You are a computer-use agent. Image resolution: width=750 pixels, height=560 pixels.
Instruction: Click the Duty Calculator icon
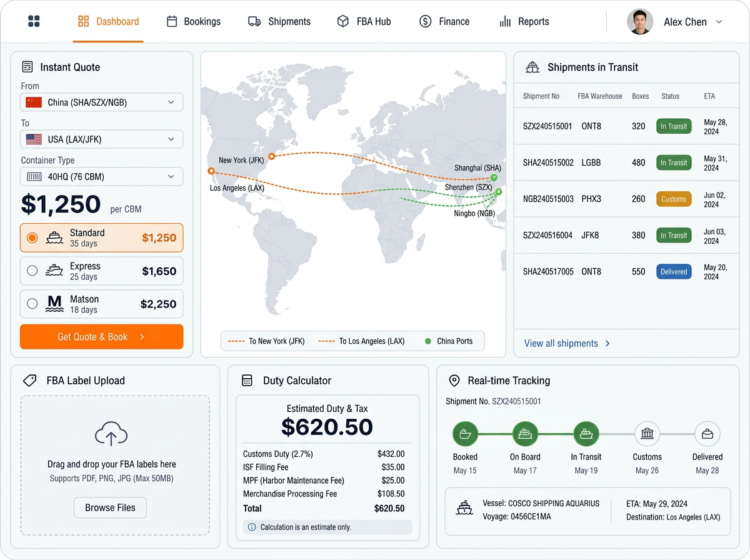247,380
